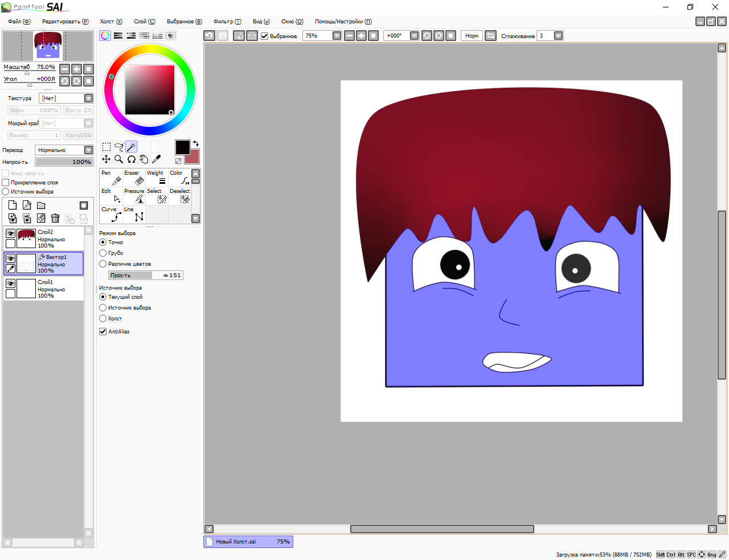Select the Lasso tool

[x=119, y=147]
